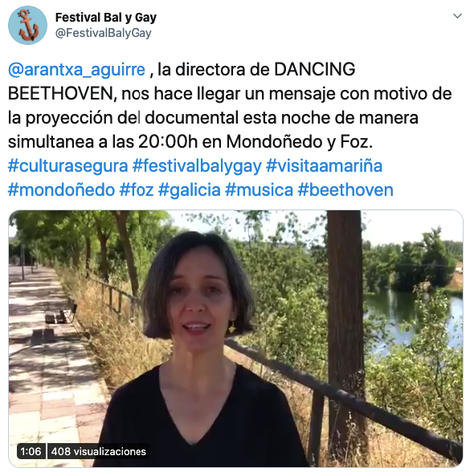This screenshot has height=476, width=474.
Task: Open the #beethoven hashtag
Action: tap(345, 189)
